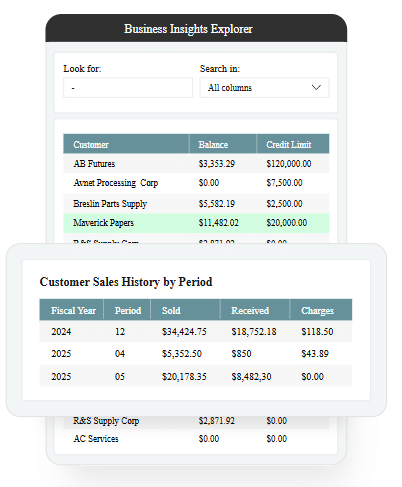
Task: Click the $5,352.50 sold amount
Action: [182, 354]
